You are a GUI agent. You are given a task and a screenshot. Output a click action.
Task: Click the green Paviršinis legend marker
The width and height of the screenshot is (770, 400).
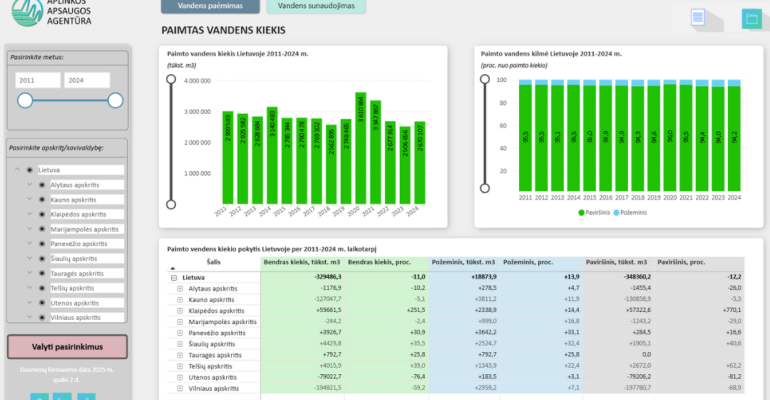click(x=581, y=213)
